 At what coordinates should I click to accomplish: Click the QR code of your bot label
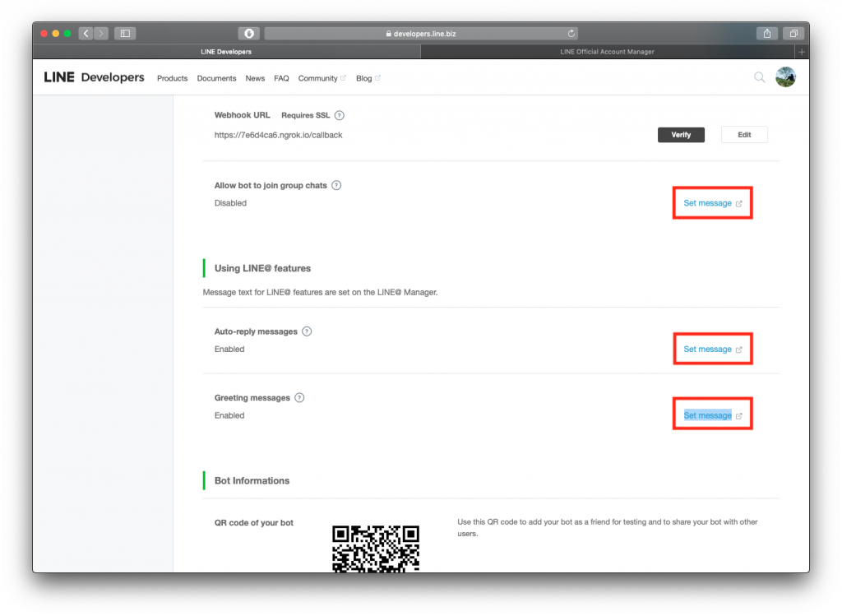[x=254, y=523]
